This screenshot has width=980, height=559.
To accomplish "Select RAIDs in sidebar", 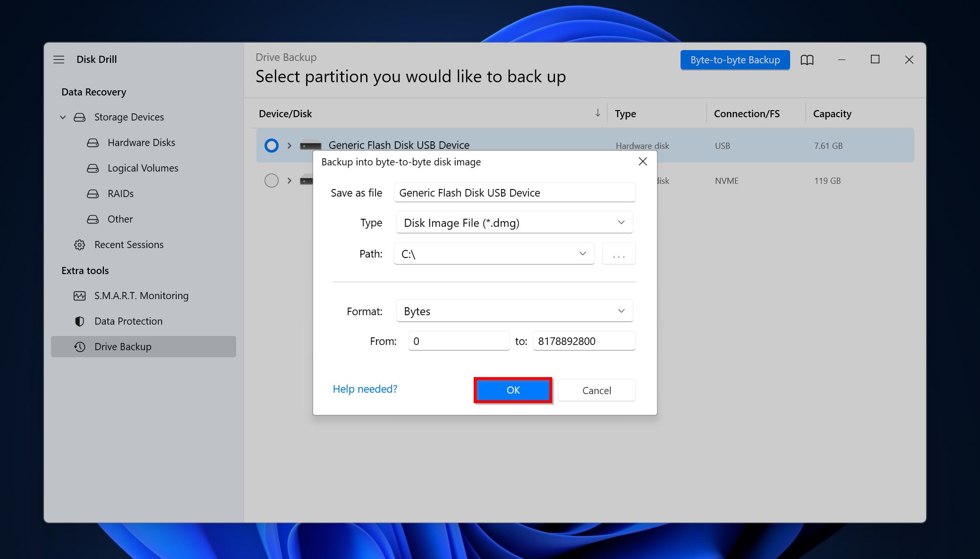I will pos(120,193).
